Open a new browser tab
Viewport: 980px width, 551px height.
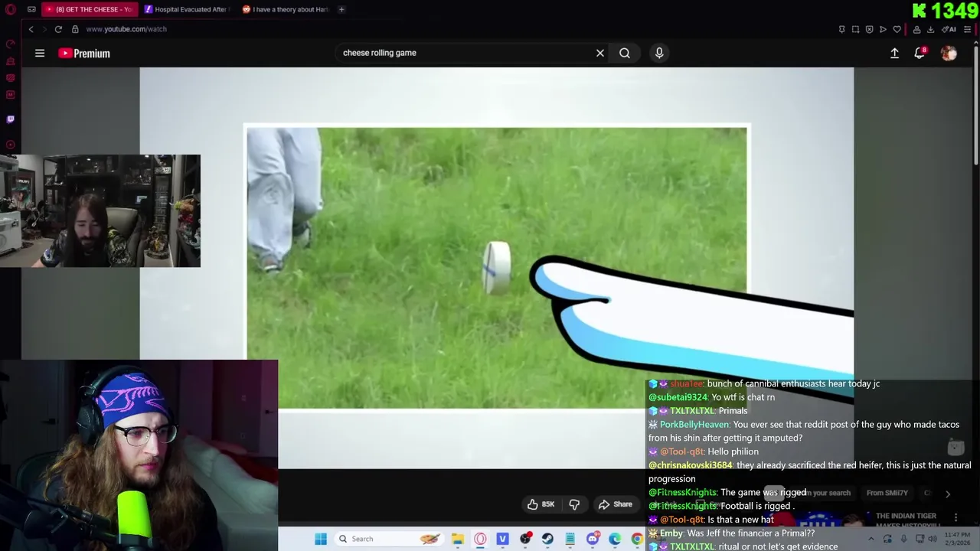(341, 9)
